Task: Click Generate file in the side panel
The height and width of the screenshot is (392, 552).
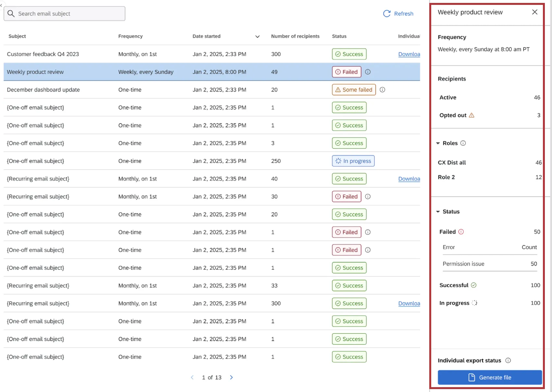Action: 489,377
